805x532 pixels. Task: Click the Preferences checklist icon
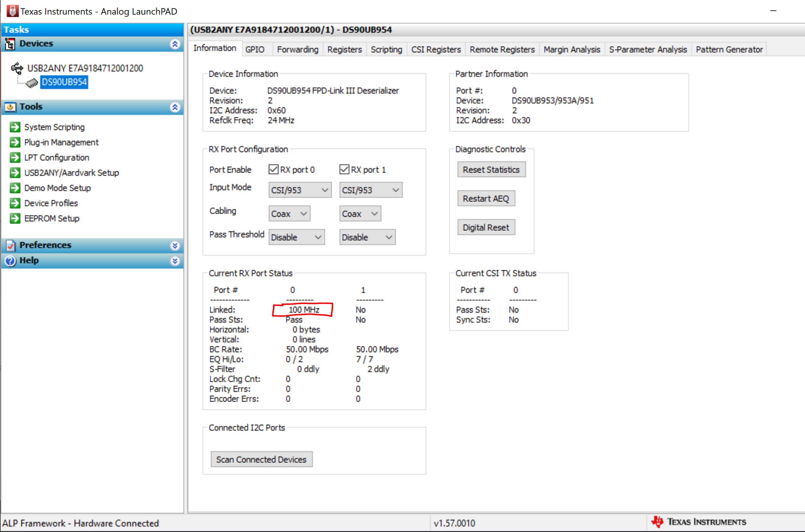pyautogui.click(x=11, y=245)
